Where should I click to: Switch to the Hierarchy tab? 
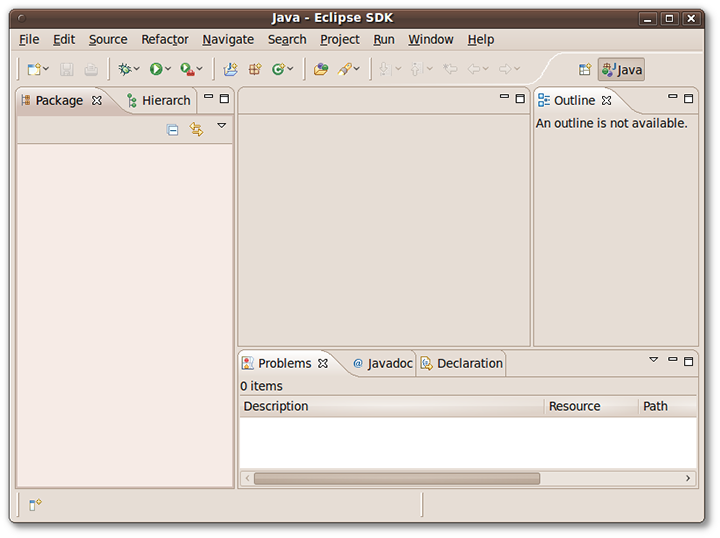(x=159, y=101)
